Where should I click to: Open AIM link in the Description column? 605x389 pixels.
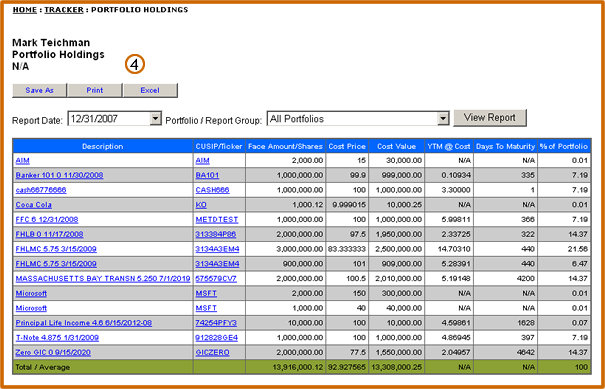[x=22, y=161]
